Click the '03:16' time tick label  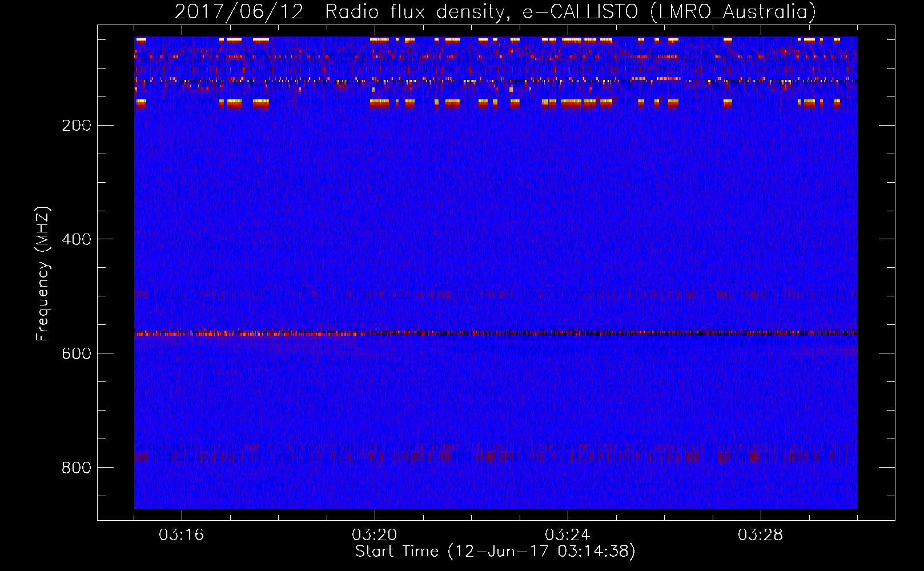(x=182, y=535)
